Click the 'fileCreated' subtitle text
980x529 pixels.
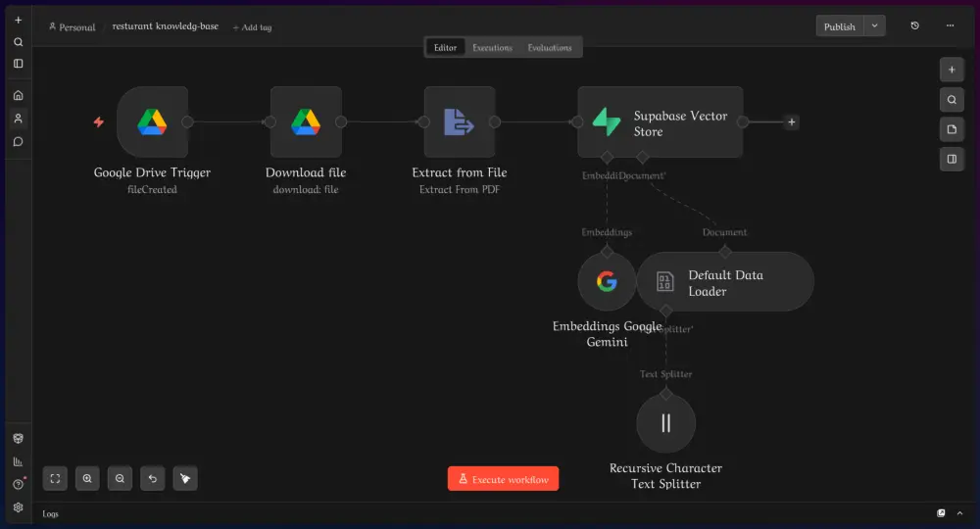click(152, 189)
